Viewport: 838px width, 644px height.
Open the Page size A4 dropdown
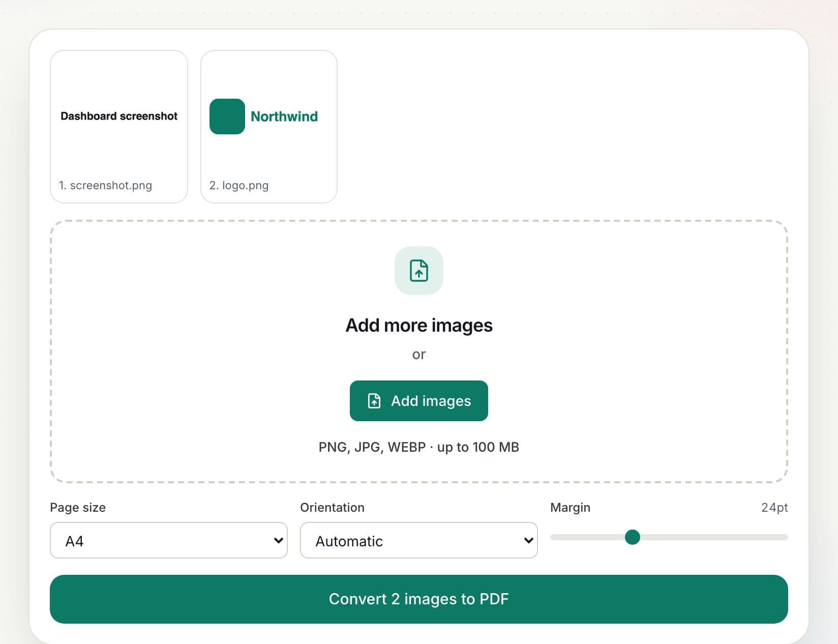[169, 540]
